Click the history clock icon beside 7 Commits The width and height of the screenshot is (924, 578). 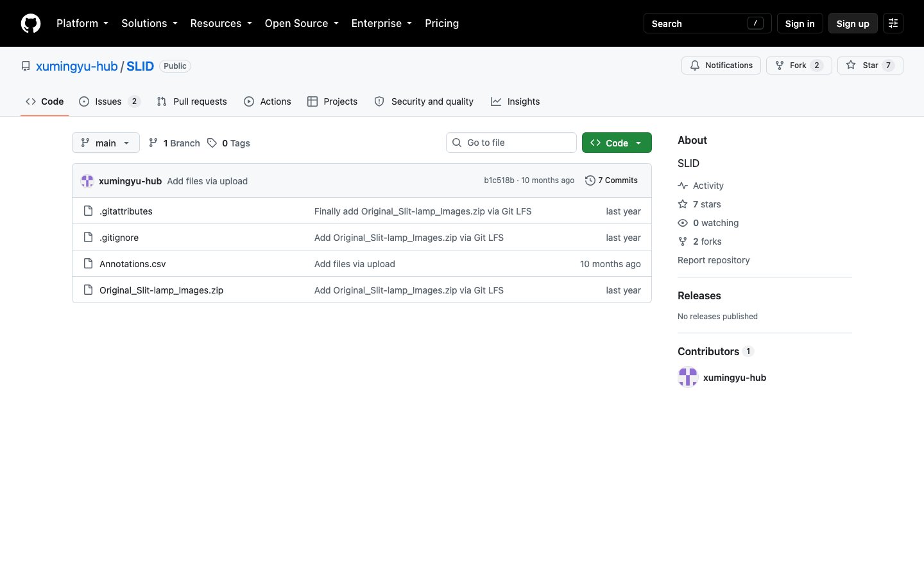[x=590, y=180]
